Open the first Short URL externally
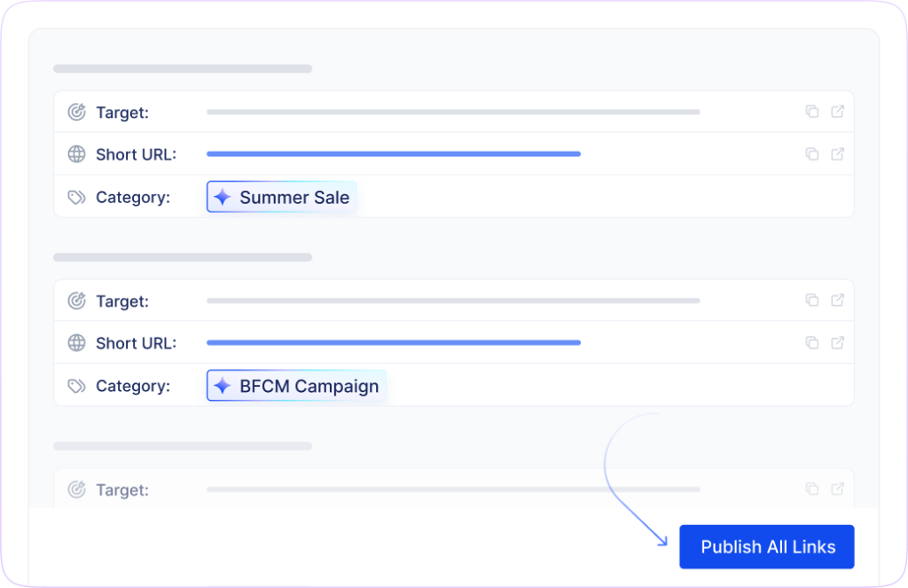The width and height of the screenshot is (908, 588). [837, 154]
